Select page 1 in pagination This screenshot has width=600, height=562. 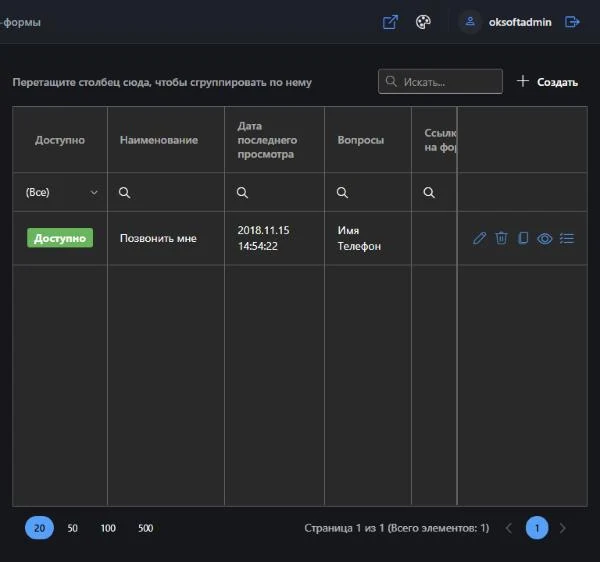pos(537,528)
